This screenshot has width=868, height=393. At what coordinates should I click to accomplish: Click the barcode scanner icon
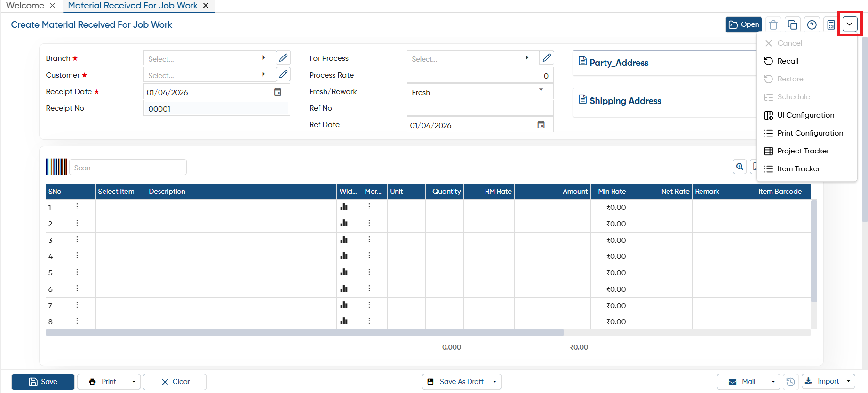[x=56, y=167]
